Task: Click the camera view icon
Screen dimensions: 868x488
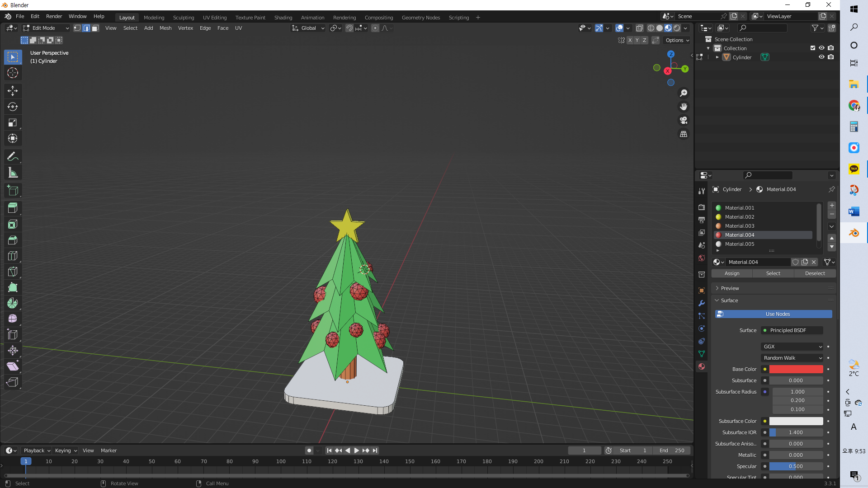Action: (x=684, y=120)
